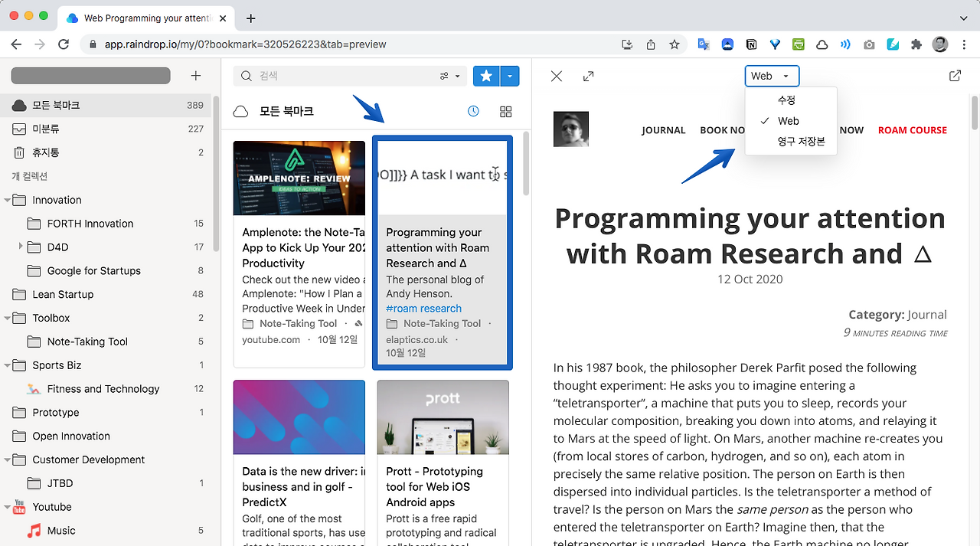This screenshot has height=546, width=980.
Task: Click the #roam research tag link
Action: [423, 309]
